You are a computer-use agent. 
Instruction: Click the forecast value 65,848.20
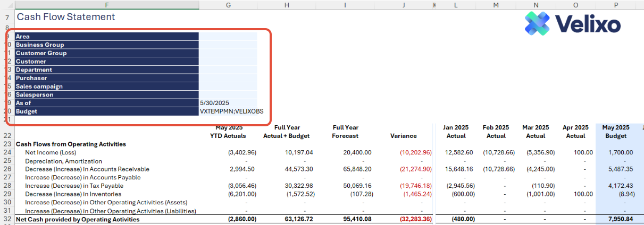[x=358, y=169]
